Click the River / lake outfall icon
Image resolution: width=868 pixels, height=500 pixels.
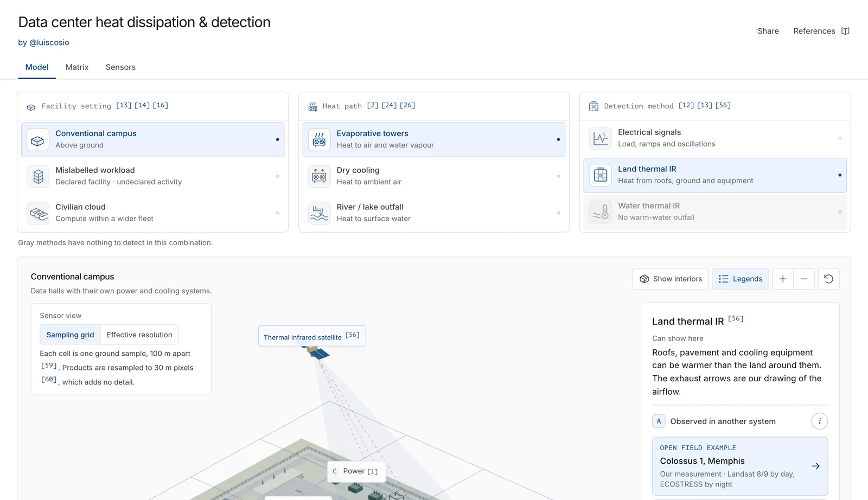coord(319,213)
